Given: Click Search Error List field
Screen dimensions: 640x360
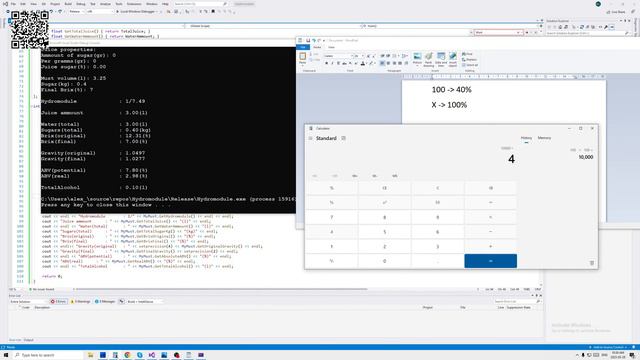Looking at the screenshot, I should pyautogui.click(x=517, y=302).
